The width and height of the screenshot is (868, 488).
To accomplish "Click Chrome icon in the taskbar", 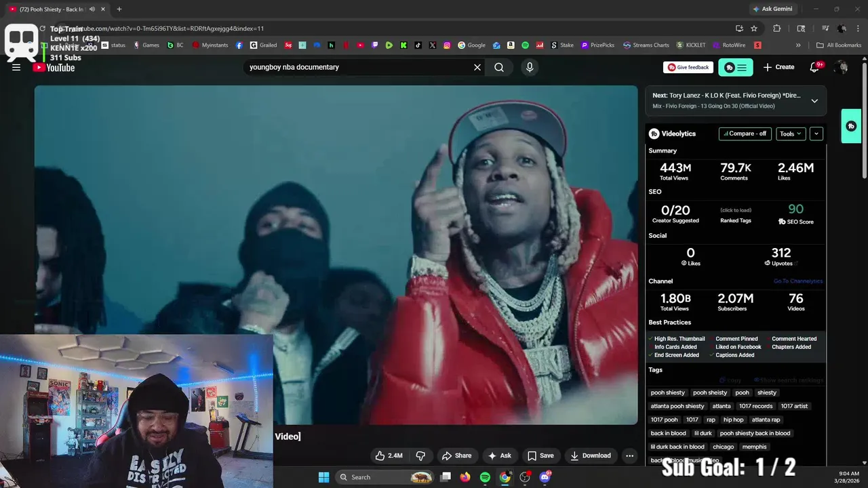I will click(505, 477).
